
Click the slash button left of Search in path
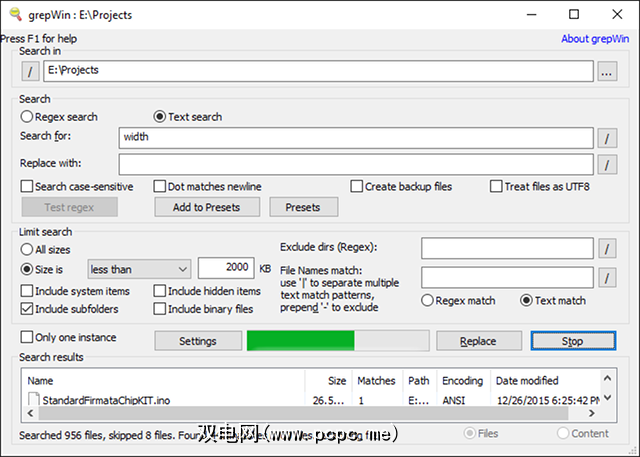click(30, 71)
